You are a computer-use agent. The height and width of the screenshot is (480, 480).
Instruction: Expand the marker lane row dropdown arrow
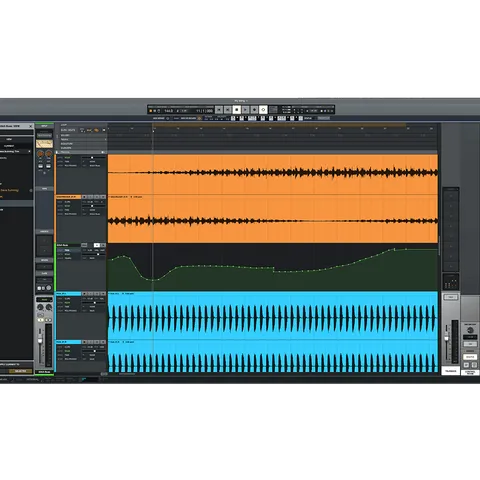pos(106,139)
